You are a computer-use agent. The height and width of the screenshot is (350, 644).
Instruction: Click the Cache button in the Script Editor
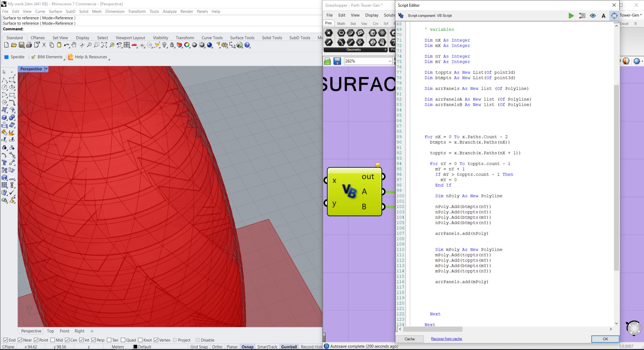click(x=409, y=339)
